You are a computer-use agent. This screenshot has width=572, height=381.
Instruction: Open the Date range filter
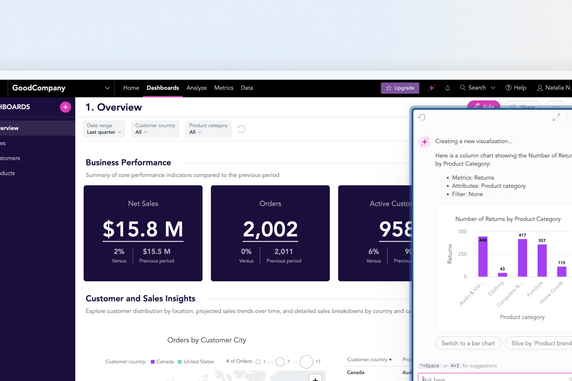(x=104, y=129)
